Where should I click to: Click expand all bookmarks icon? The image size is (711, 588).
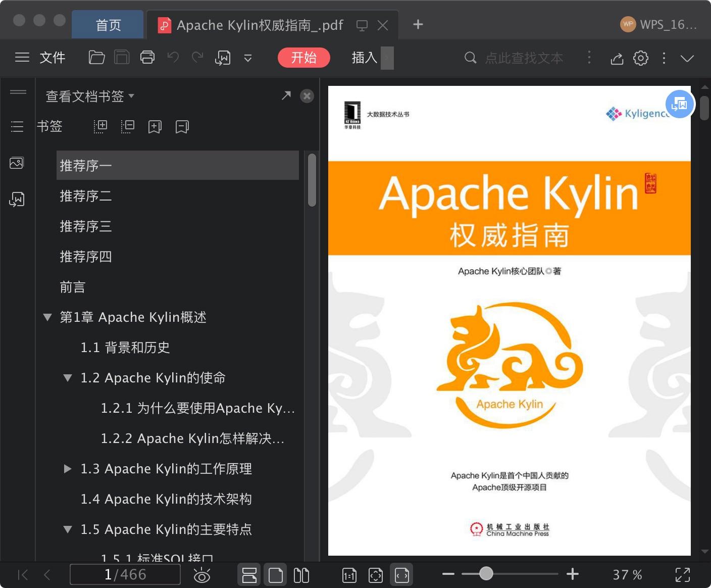(100, 126)
